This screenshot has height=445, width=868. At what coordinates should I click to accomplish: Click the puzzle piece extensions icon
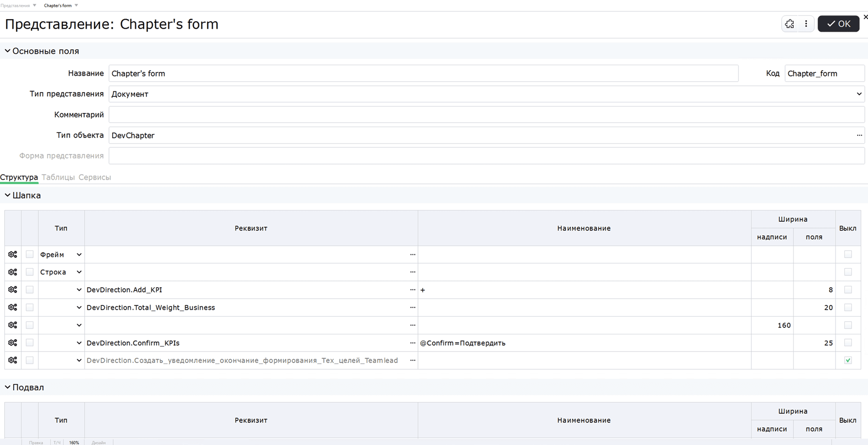[x=790, y=24]
